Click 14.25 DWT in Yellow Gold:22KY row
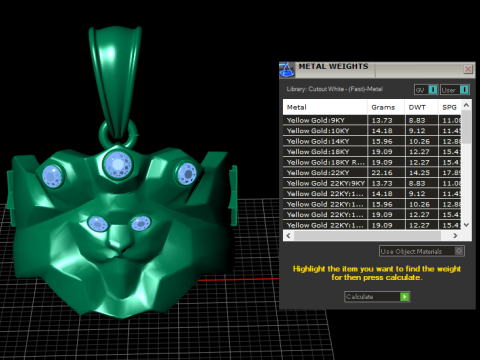The height and width of the screenshot is (360, 480). pyautogui.click(x=419, y=173)
